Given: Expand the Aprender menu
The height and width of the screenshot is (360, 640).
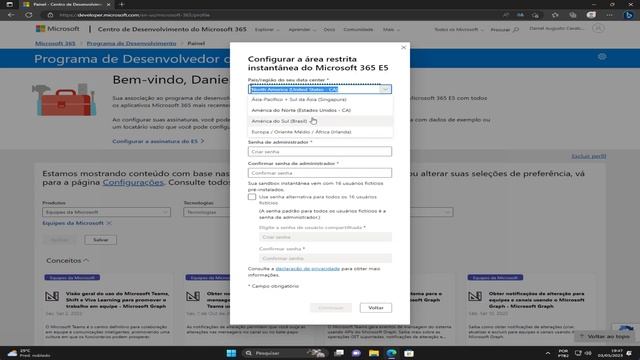Looking at the screenshot, I should coord(302,29).
